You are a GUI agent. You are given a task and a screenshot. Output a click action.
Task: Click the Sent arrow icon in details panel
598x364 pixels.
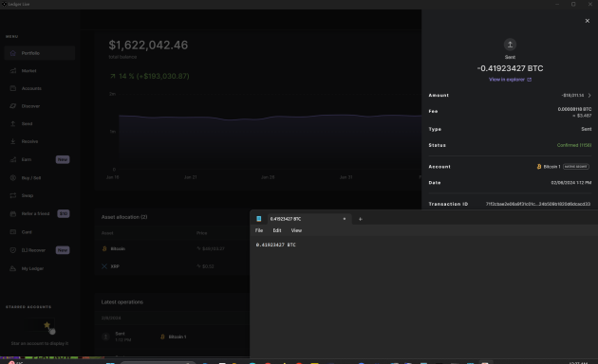(510, 45)
